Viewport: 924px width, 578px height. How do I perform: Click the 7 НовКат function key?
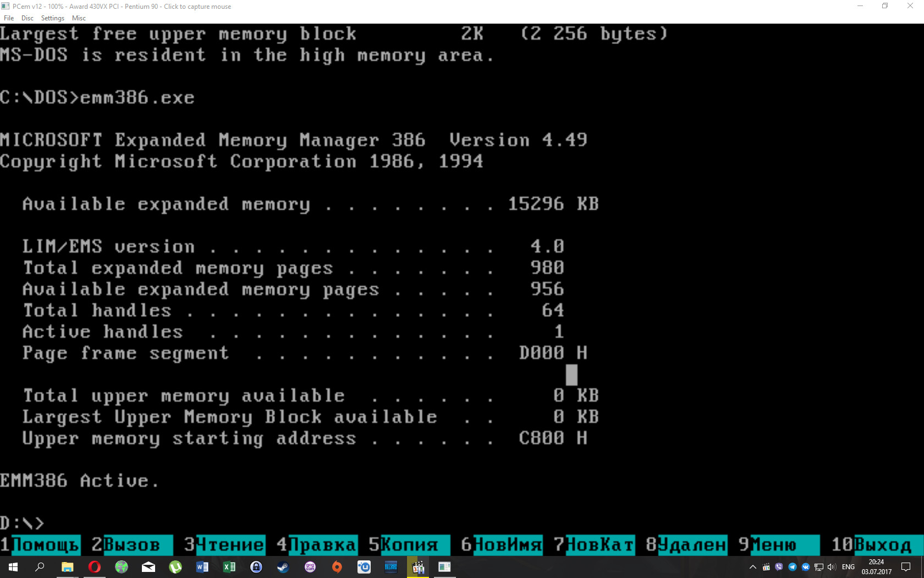(x=594, y=545)
